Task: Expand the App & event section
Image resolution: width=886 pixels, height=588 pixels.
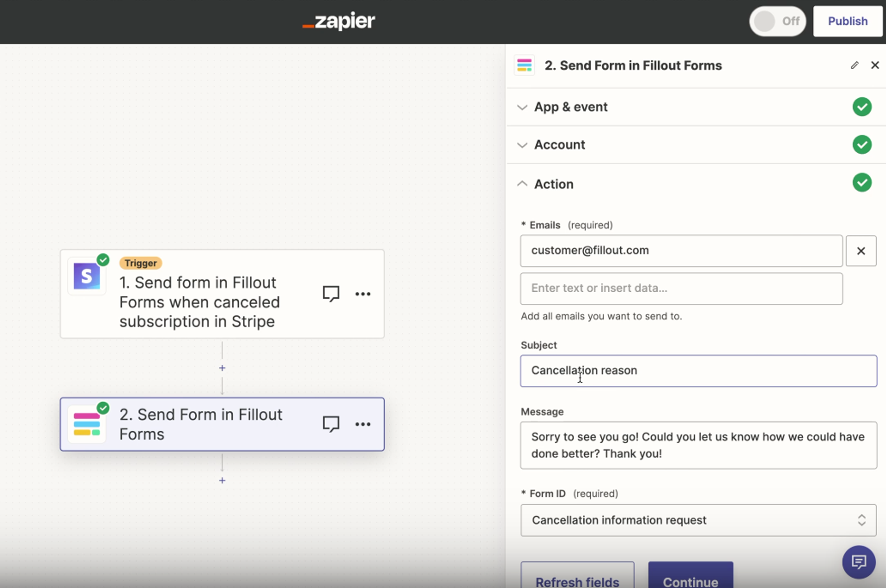Action: (570, 107)
